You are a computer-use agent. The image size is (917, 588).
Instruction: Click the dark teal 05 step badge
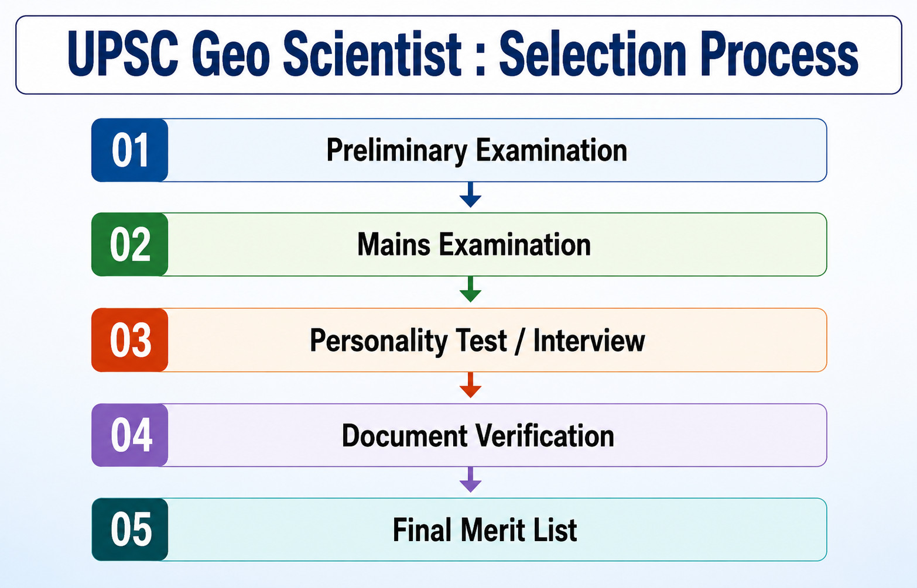coord(130,529)
